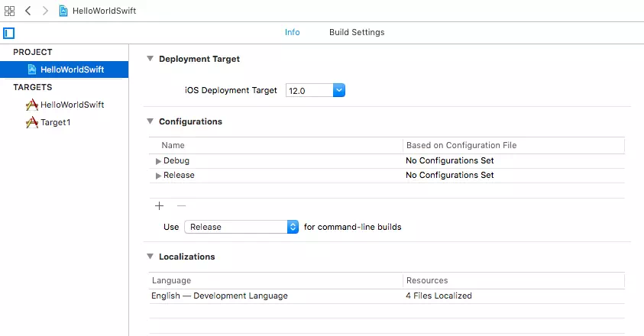The height and width of the screenshot is (336, 644).
Task: Select the Target1 target
Action: tap(56, 122)
